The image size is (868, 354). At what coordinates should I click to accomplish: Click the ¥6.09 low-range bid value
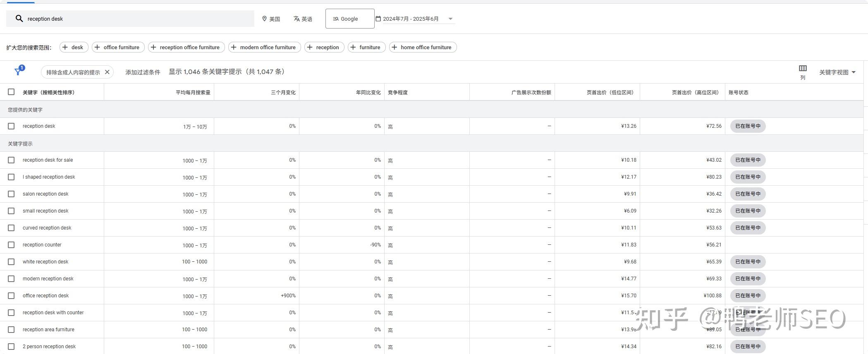tap(630, 211)
